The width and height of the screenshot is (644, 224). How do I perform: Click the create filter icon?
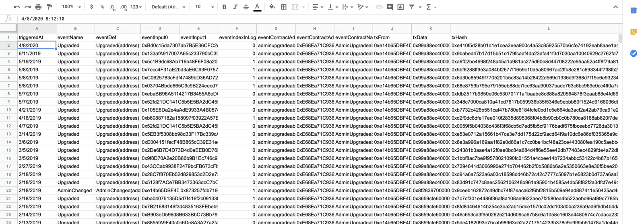tap(412, 7)
